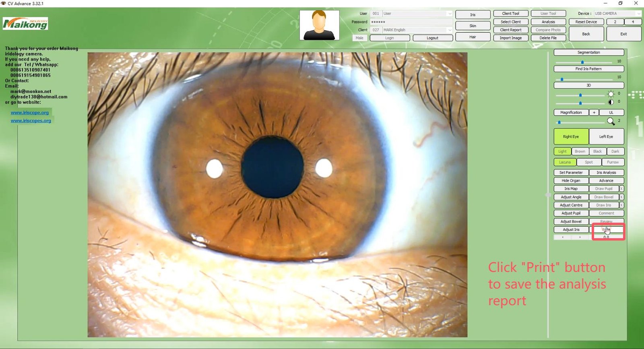This screenshot has width=644, height=349.
Task: Click the Magnification button
Action: click(x=571, y=112)
